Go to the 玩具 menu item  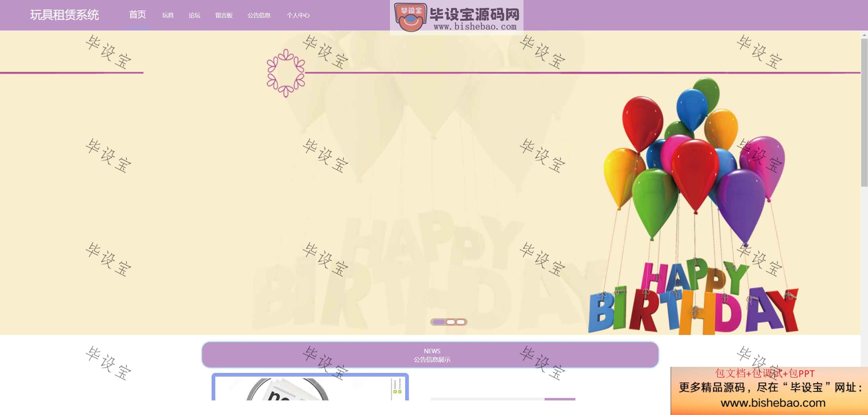point(168,15)
